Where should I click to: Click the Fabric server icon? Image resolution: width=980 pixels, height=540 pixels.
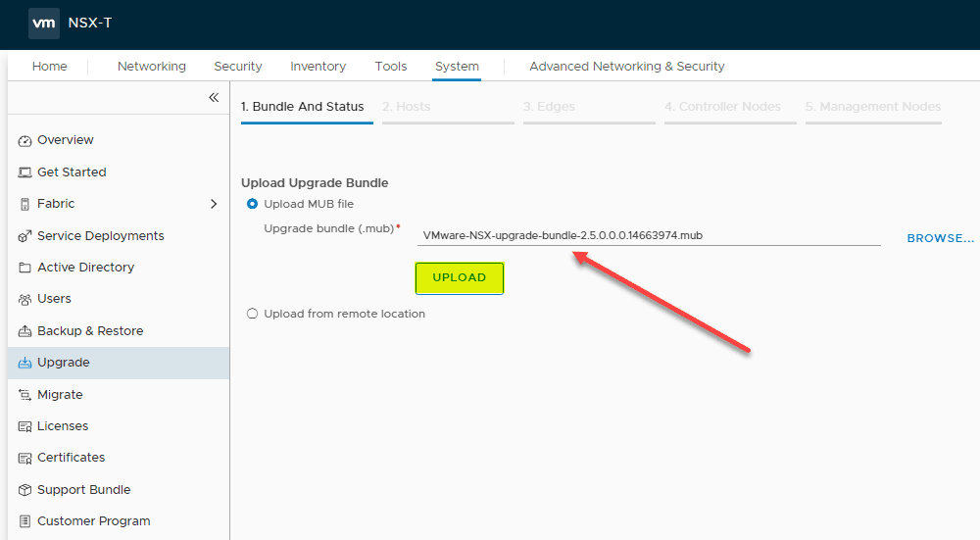25,205
